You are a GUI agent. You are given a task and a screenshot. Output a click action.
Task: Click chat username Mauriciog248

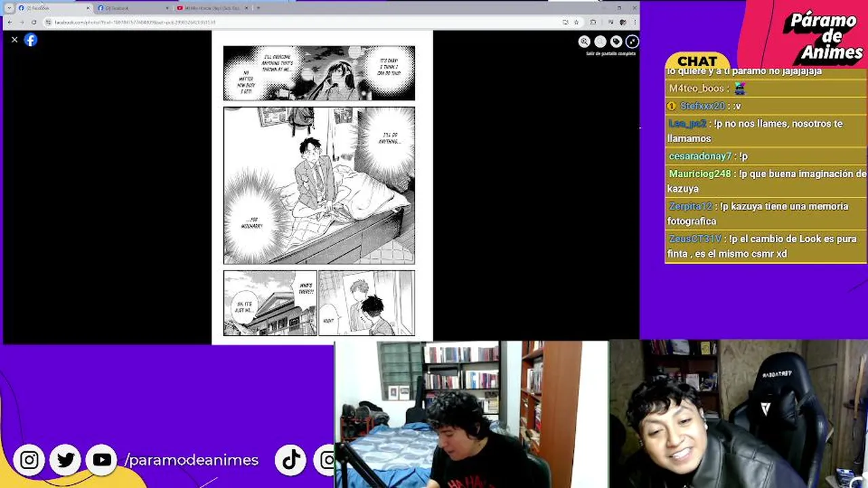point(700,174)
